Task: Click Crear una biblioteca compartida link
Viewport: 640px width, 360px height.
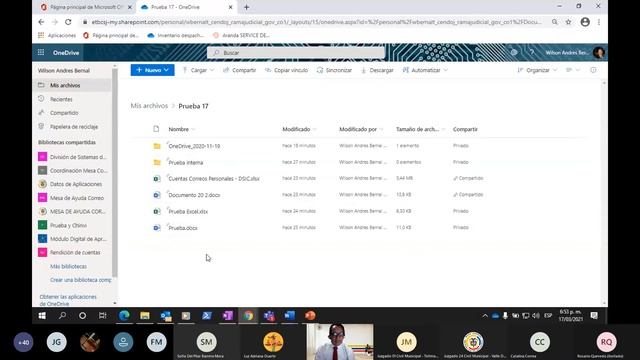Action: click(x=80, y=280)
